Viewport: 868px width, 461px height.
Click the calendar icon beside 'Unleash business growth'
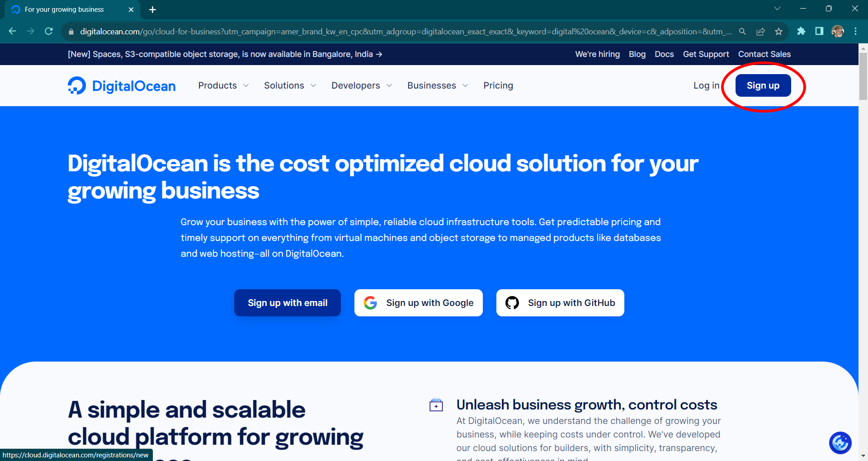(436, 405)
